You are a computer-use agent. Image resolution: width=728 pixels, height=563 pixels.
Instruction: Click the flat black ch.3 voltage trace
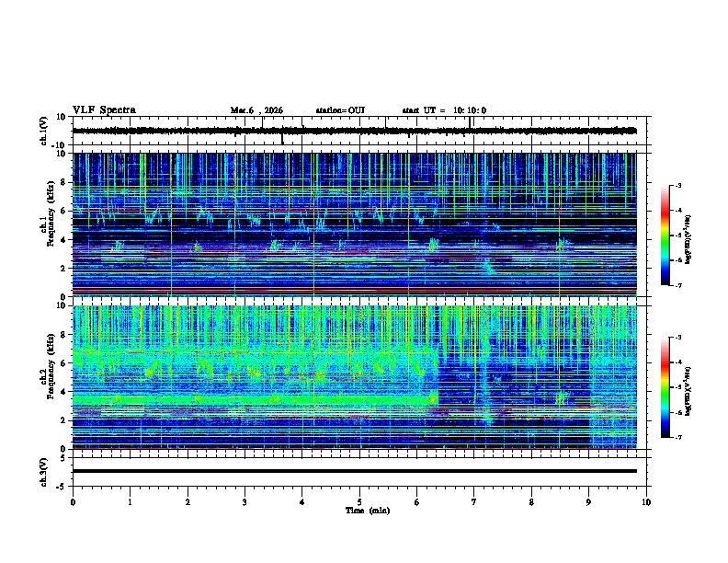pos(354,471)
